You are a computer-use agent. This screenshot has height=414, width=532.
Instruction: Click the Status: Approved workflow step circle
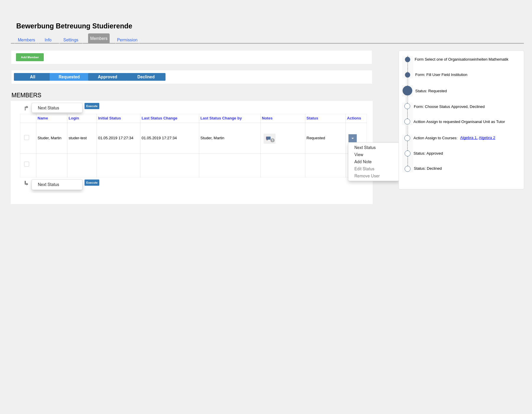408,153
